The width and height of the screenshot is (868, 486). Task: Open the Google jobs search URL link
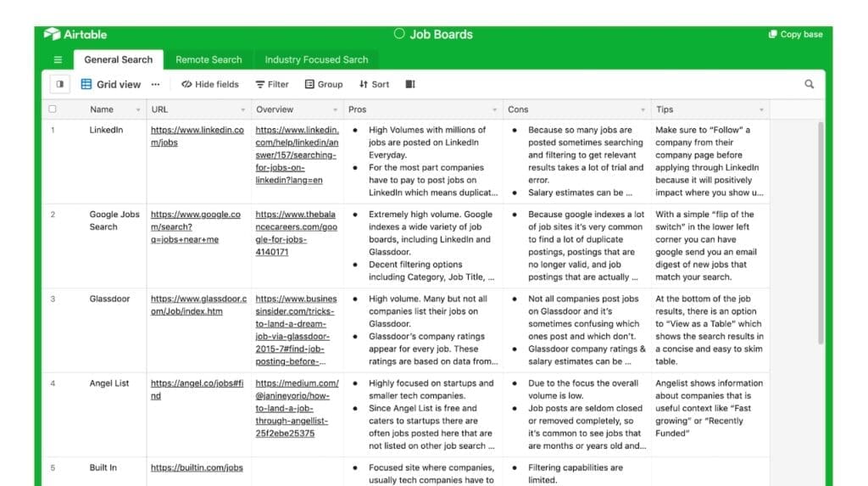[196, 226]
